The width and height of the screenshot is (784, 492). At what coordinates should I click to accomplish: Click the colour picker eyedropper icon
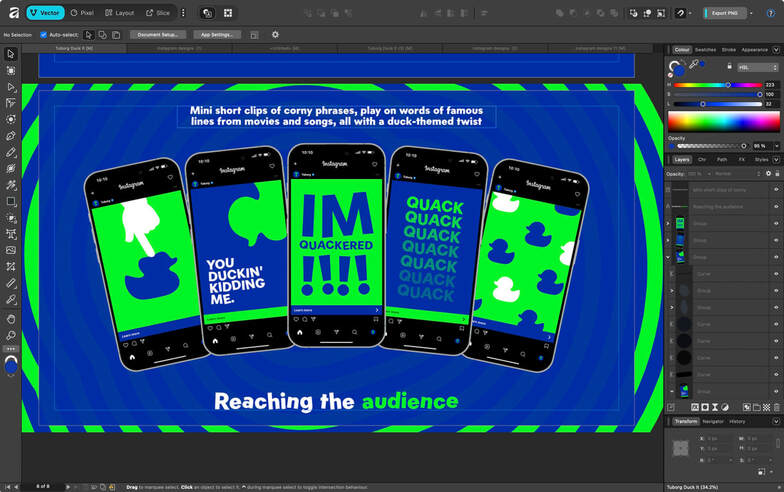pos(693,64)
